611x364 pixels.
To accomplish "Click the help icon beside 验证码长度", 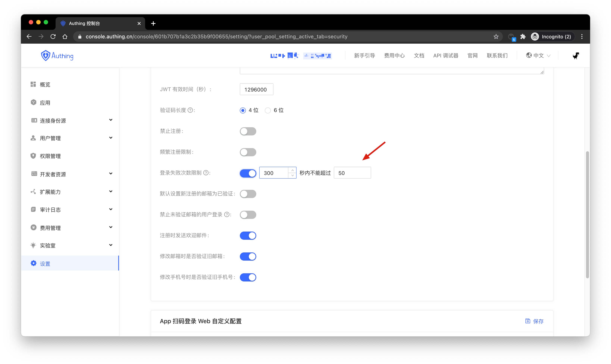I will (190, 110).
